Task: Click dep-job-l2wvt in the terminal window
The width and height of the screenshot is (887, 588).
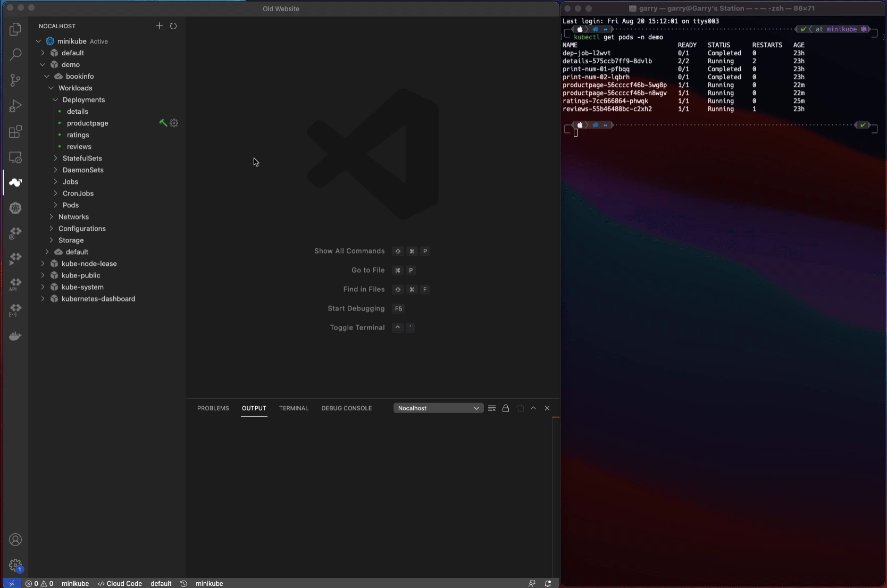Action: click(x=587, y=53)
